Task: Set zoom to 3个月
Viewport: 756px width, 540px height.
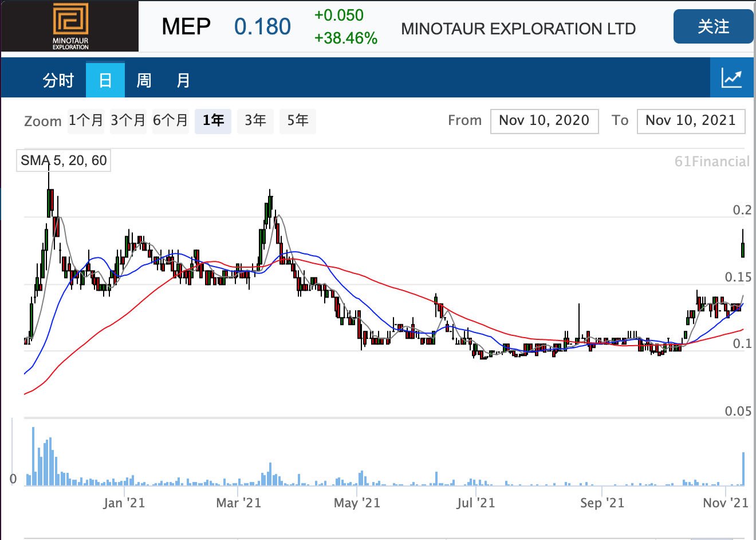Action: pyautogui.click(x=128, y=120)
